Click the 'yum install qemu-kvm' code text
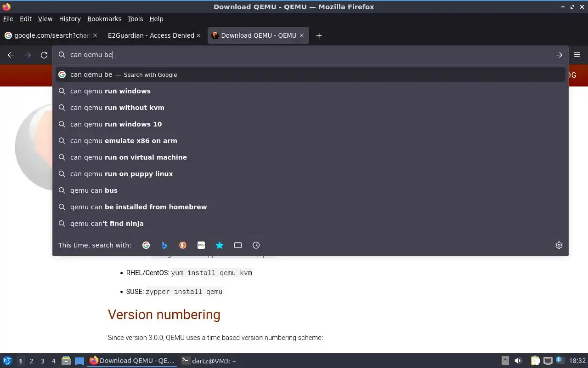Image resolution: width=588 pixels, height=368 pixels. (x=211, y=273)
